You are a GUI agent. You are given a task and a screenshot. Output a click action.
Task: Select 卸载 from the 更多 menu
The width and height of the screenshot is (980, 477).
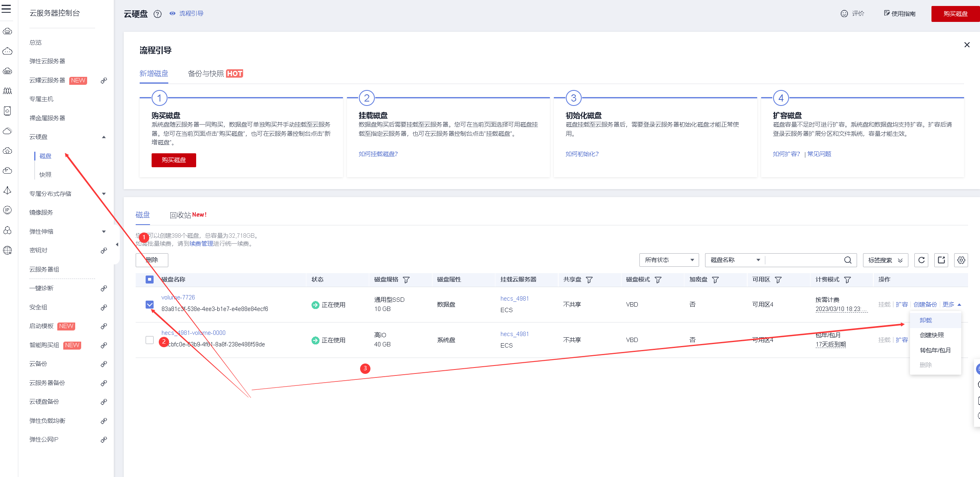tap(926, 320)
